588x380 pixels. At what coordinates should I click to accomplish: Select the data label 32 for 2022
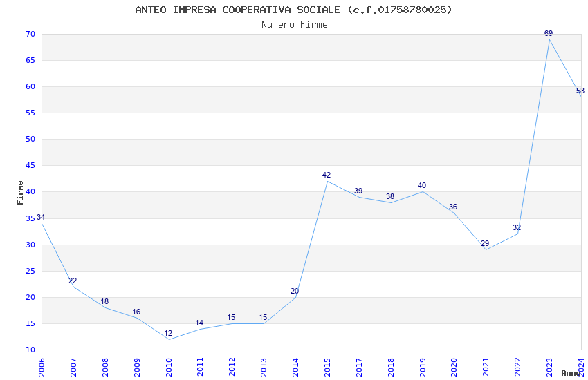517,227
